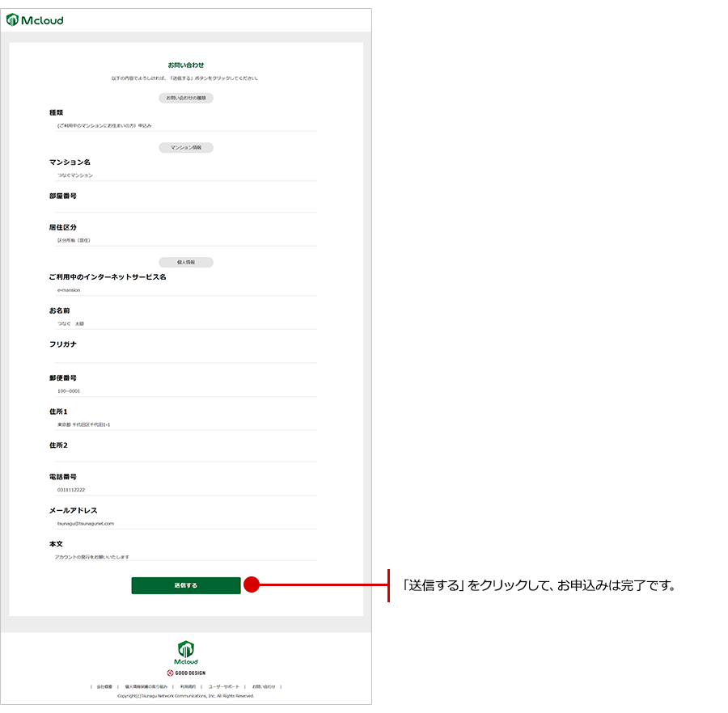Click the empty 部屋番号 field
The height and width of the screenshot is (713, 728).
tap(182, 208)
